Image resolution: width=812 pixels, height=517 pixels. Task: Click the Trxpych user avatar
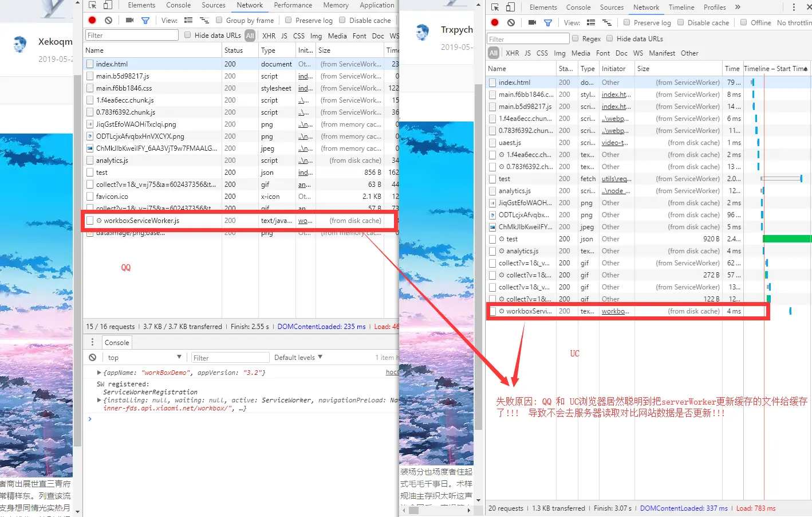pyautogui.click(x=423, y=33)
